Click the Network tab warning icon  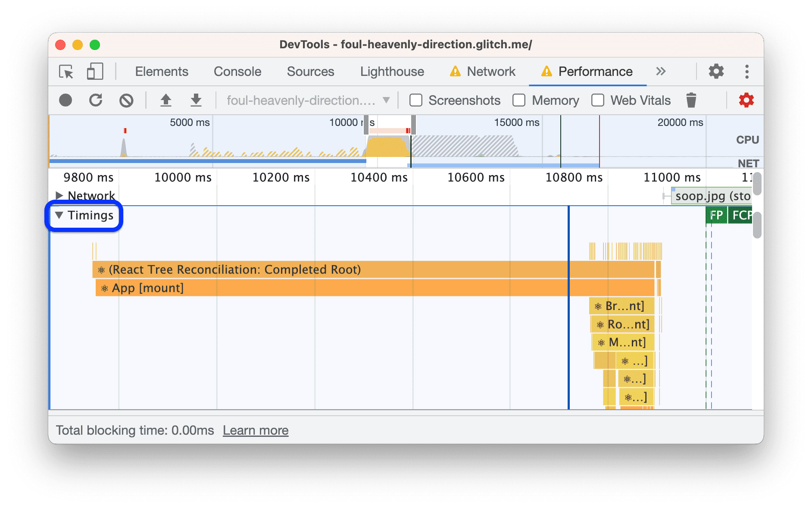tap(455, 72)
